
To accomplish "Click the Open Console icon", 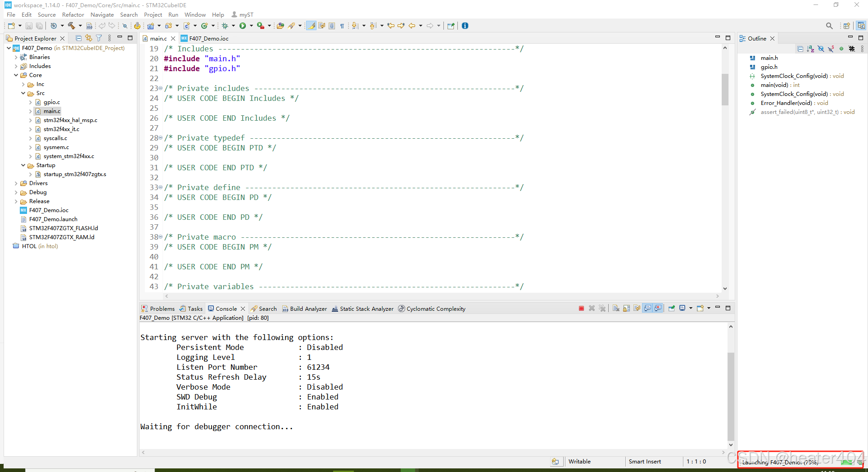I will [700, 308].
